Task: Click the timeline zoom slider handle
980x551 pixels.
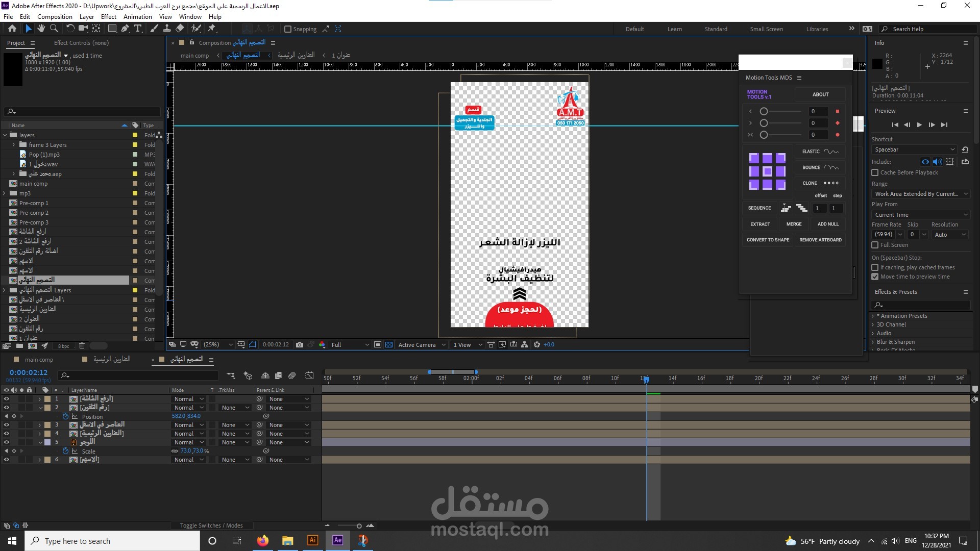Action: coord(359,525)
